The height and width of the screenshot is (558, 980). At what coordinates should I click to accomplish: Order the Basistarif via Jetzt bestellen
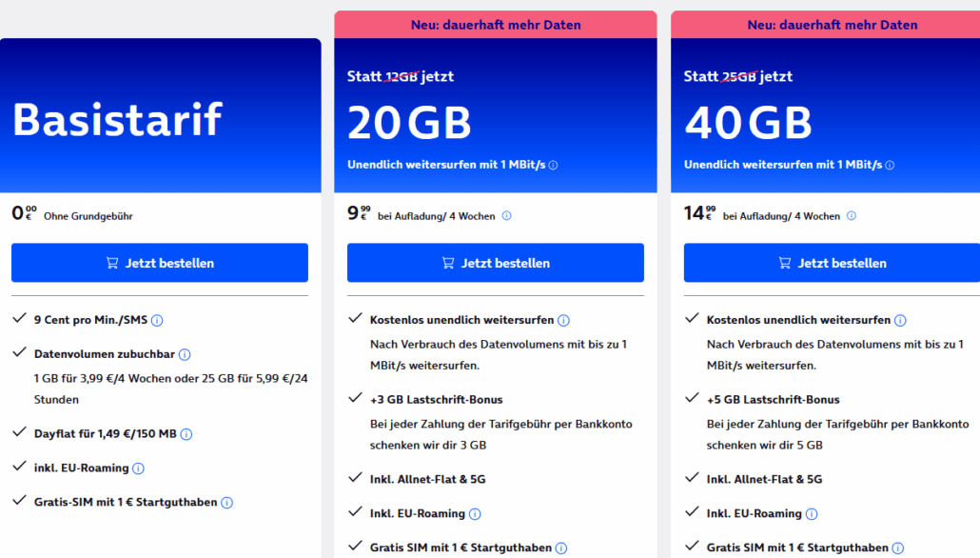tap(159, 263)
